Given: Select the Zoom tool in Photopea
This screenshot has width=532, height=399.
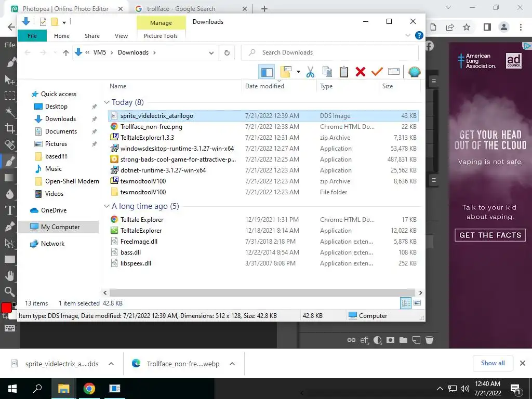Looking at the screenshot, I should [x=10, y=291].
